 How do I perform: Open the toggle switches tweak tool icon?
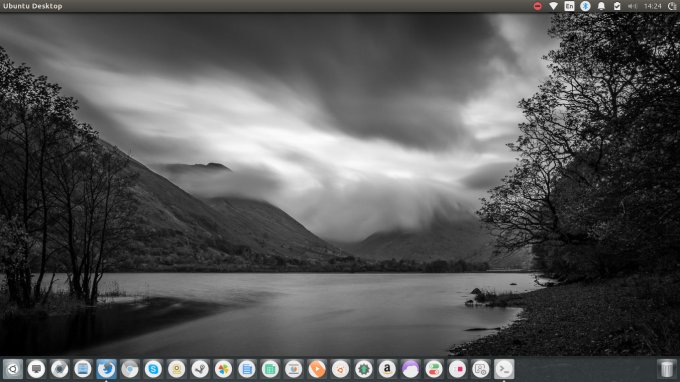pyautogui.click(x=435, y=369)
